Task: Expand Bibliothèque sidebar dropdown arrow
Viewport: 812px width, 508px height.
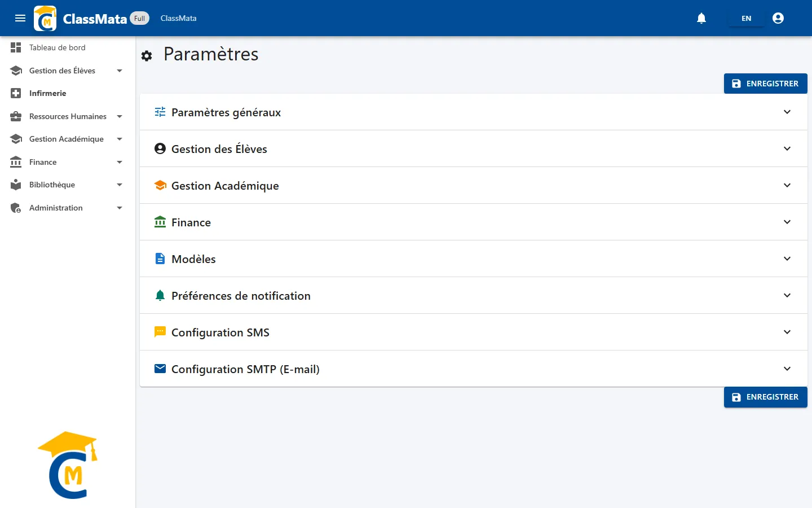Action: pos(120,185)
